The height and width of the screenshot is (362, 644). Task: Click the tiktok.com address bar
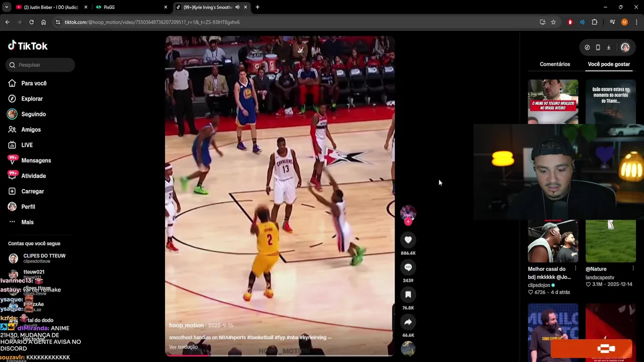(x=297, y=22)
